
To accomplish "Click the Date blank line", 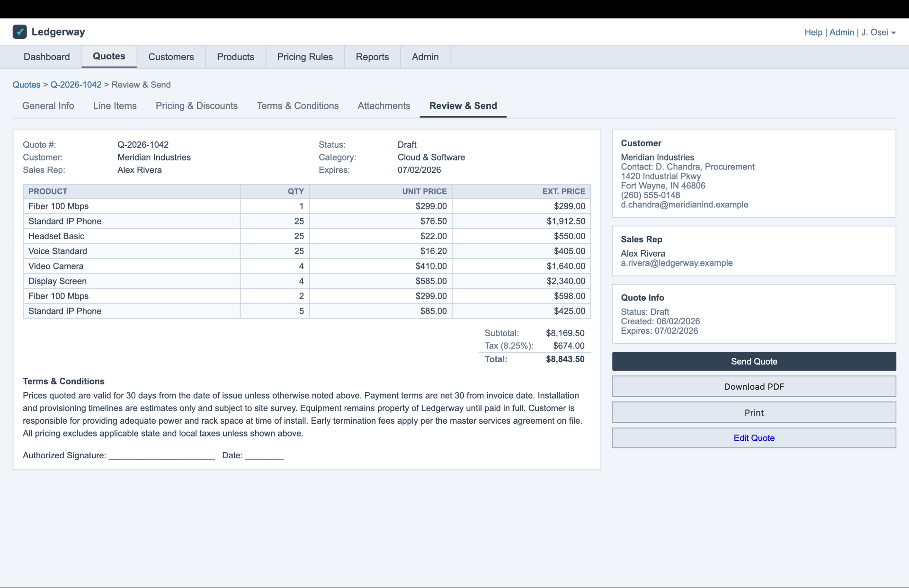I will point(265,456).
